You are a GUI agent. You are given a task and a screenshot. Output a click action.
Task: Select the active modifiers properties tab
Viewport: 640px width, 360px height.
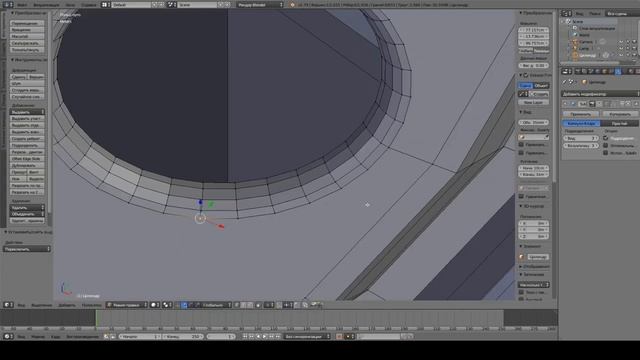point(618,71)
